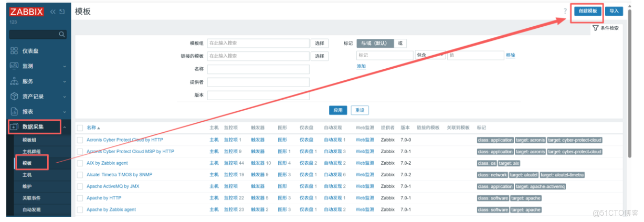Collapse the 数据采集 menu chevron
The height and width of the screenshot is (222, 644).
tap(65, 128)
